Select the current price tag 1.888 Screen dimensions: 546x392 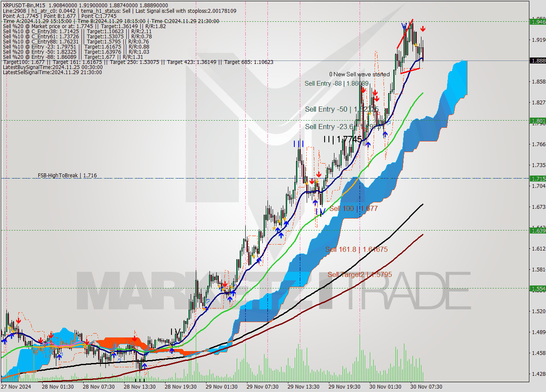coord(537,61)
